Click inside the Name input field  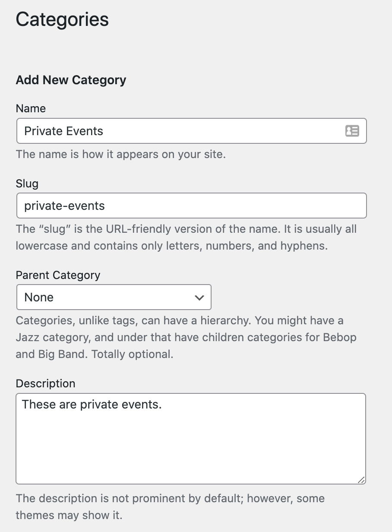(x=173, y=131)
